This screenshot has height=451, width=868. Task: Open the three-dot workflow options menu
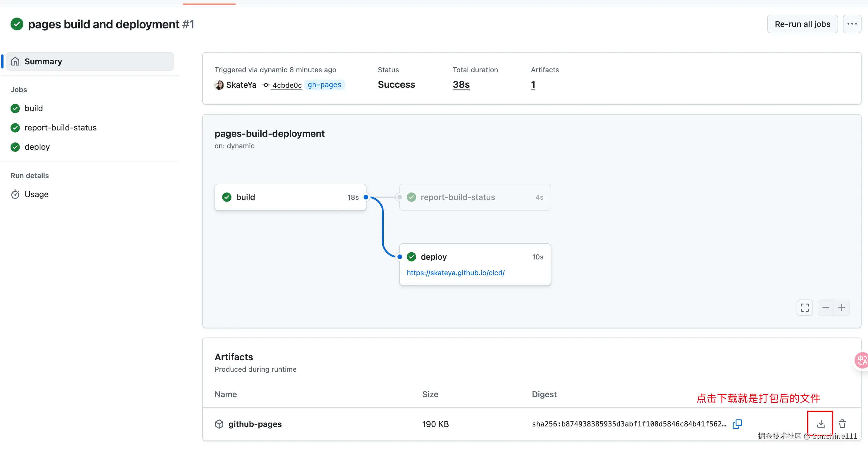852,24
